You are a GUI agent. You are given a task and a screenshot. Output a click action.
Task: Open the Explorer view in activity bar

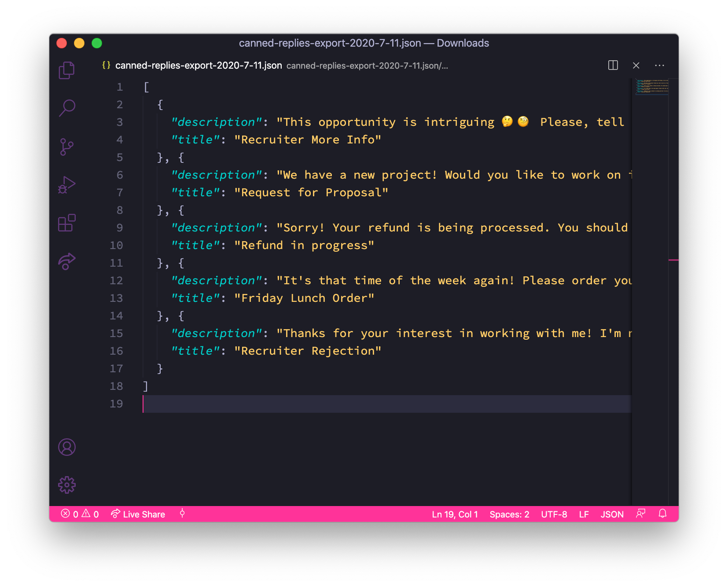[66, 70]
